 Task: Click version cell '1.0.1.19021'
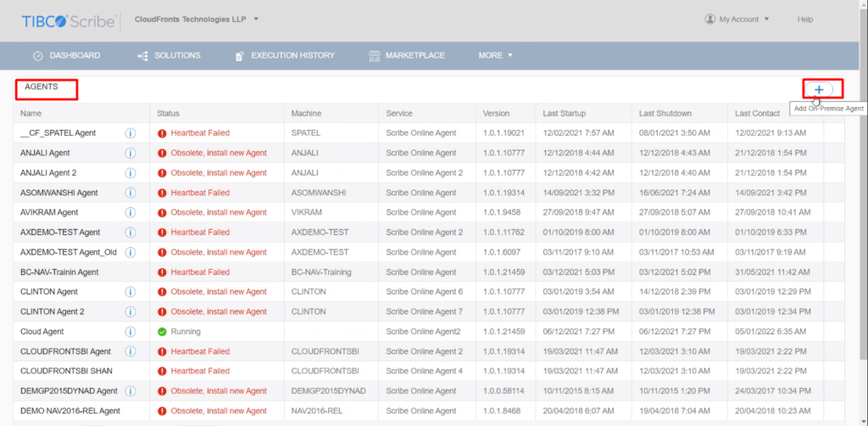click(504, 133)
